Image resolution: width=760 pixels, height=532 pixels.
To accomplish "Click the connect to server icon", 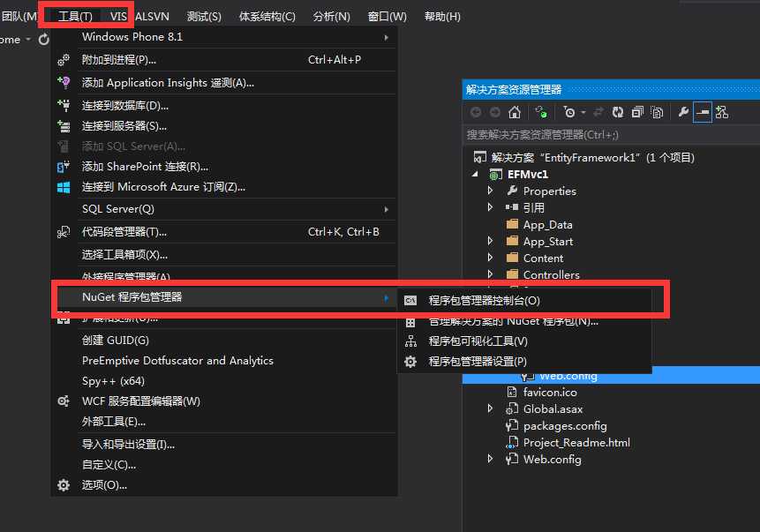I will pyautogui.click(x=64, y=126).
